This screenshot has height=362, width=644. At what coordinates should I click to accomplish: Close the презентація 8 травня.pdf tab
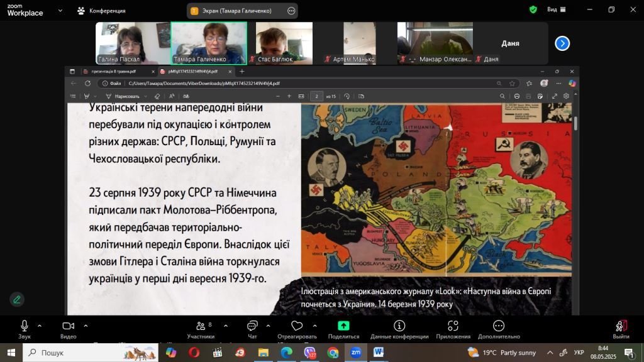click(x=153, y=72)
